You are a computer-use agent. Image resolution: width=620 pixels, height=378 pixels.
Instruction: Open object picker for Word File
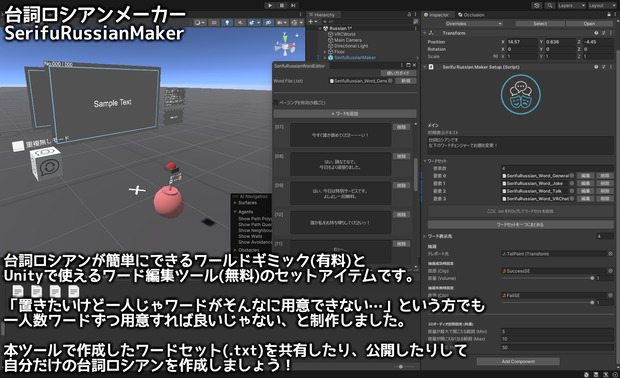(391, 81)
